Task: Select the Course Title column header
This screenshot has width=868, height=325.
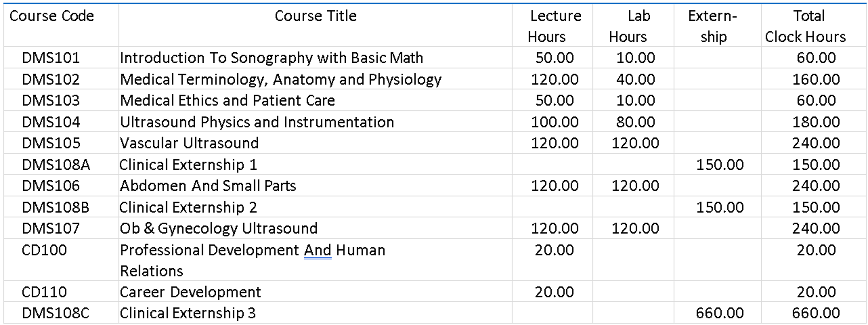Action: pyautogui.click(x=316, y=16)
